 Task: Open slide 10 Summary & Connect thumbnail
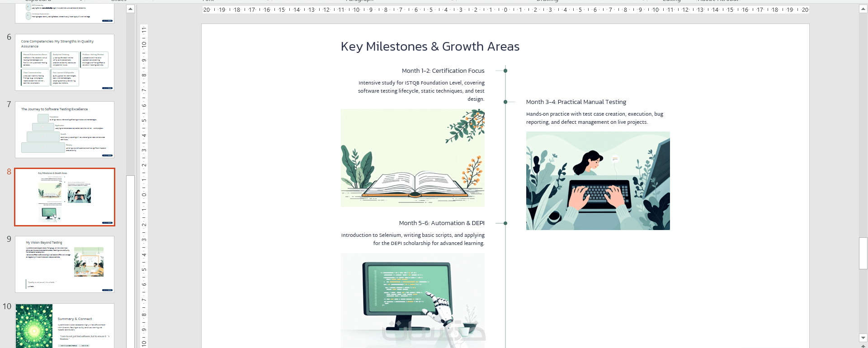click(x=65, y=326)
